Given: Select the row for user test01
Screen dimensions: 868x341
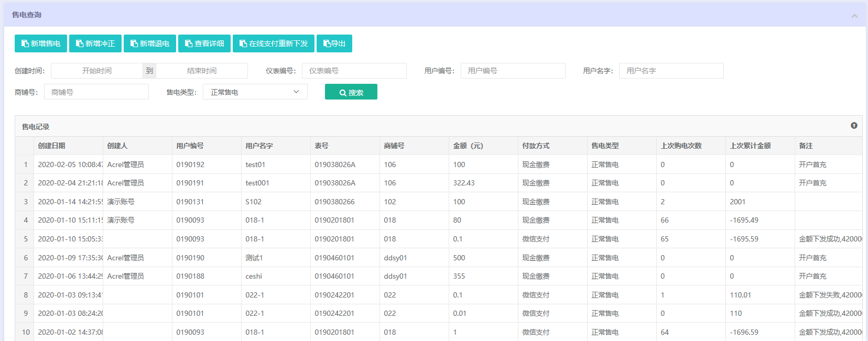Looking at the screenshot, I should coord(255,164).
